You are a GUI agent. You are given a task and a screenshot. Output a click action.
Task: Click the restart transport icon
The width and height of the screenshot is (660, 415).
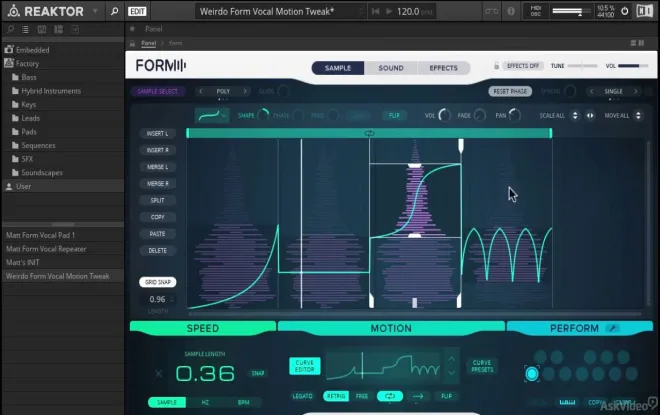(x=375, y=11)
